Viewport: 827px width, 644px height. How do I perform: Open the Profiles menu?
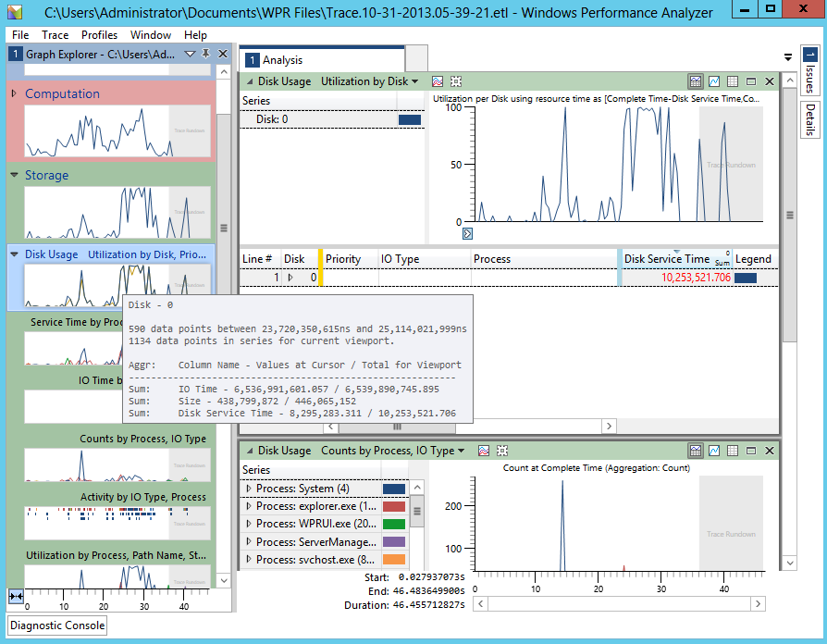[99, 35]
